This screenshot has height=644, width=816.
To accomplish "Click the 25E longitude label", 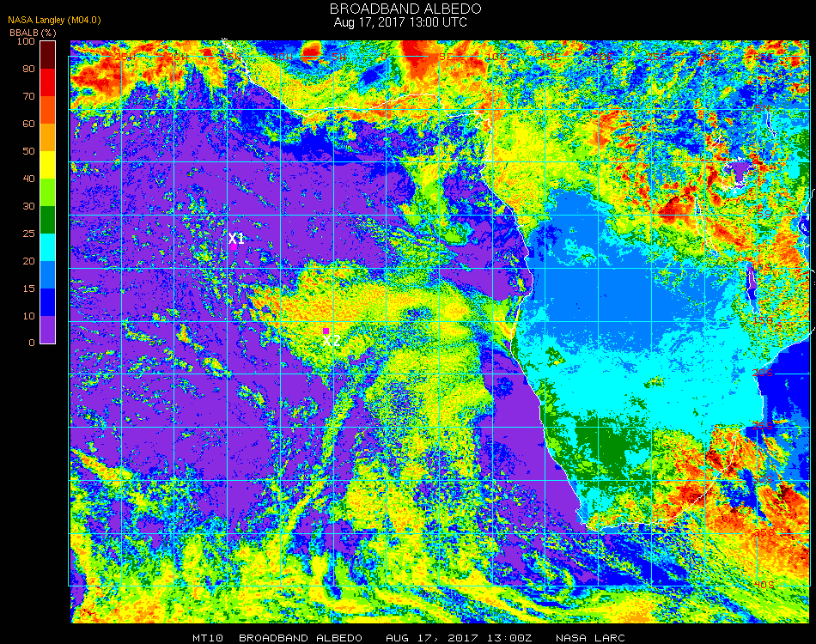I will tap(656, 57).
